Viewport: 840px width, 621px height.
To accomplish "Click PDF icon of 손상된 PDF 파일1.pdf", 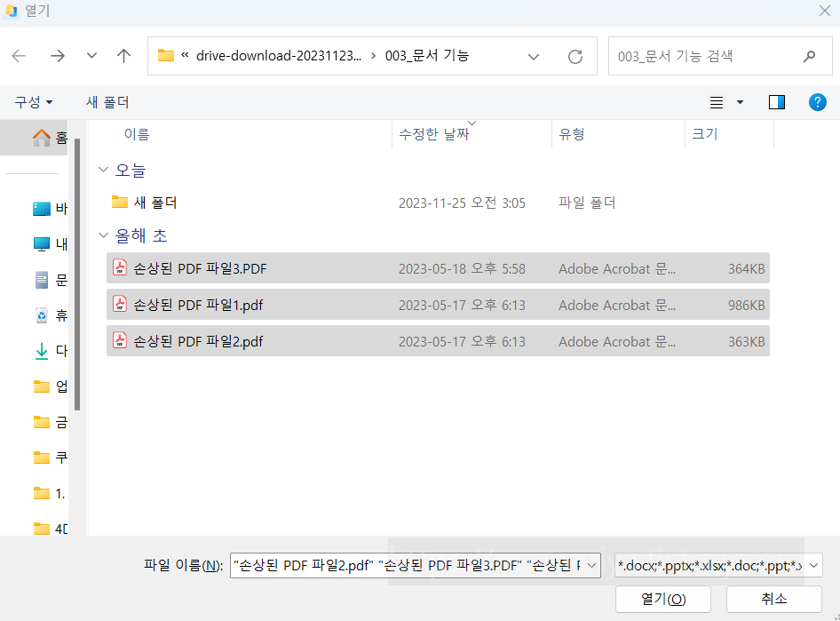I will point(120,304).
